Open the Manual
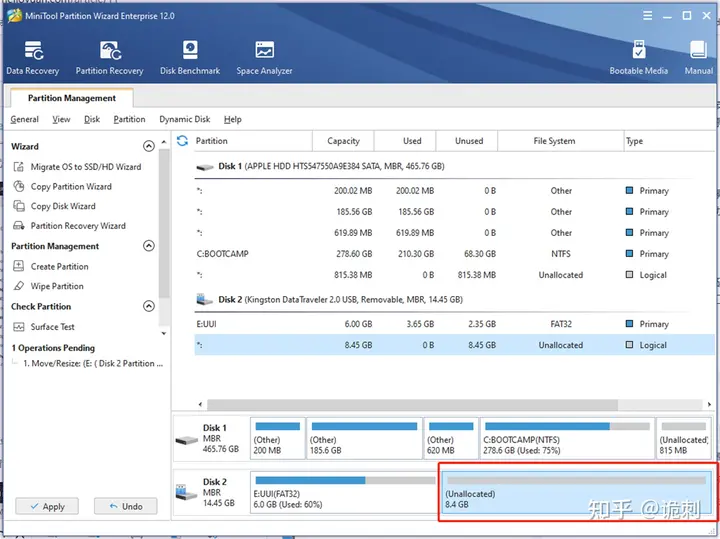 [698, 58]
